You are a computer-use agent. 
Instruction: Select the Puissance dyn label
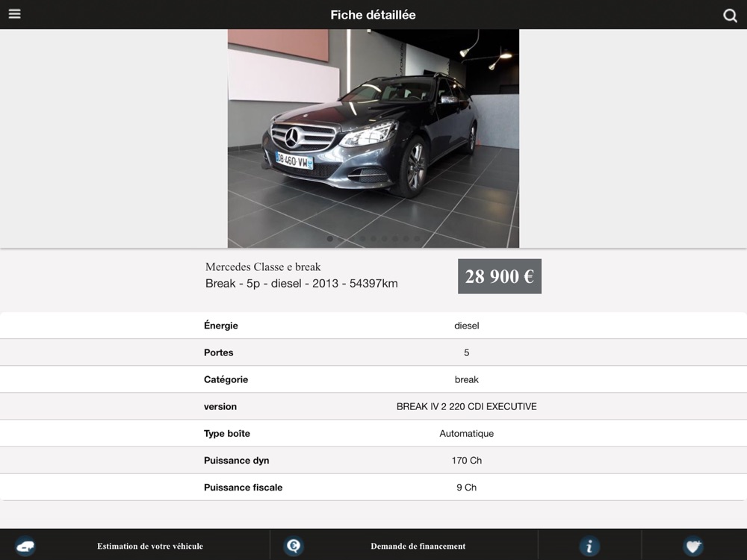pyautogui.click(x=236, y=461)
